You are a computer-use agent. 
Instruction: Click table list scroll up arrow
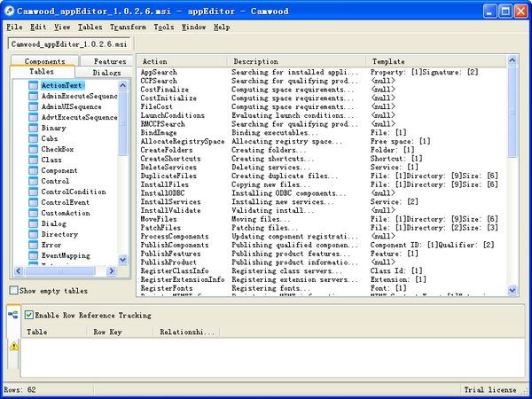click(123, 85)
